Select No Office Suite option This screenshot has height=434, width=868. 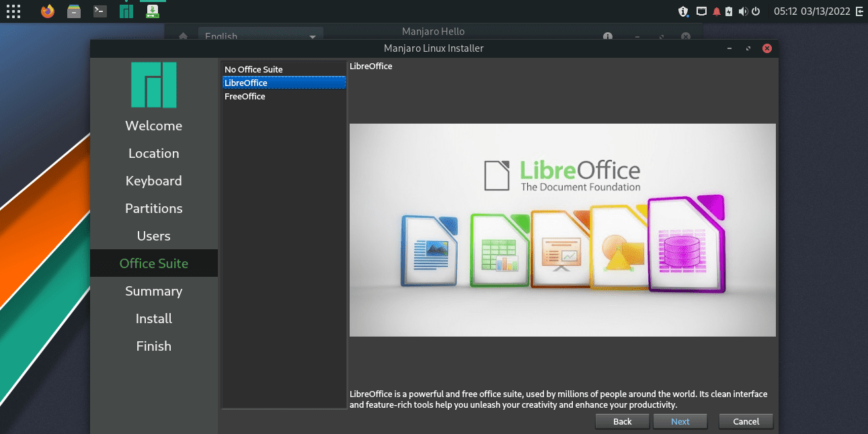[284, 69]
